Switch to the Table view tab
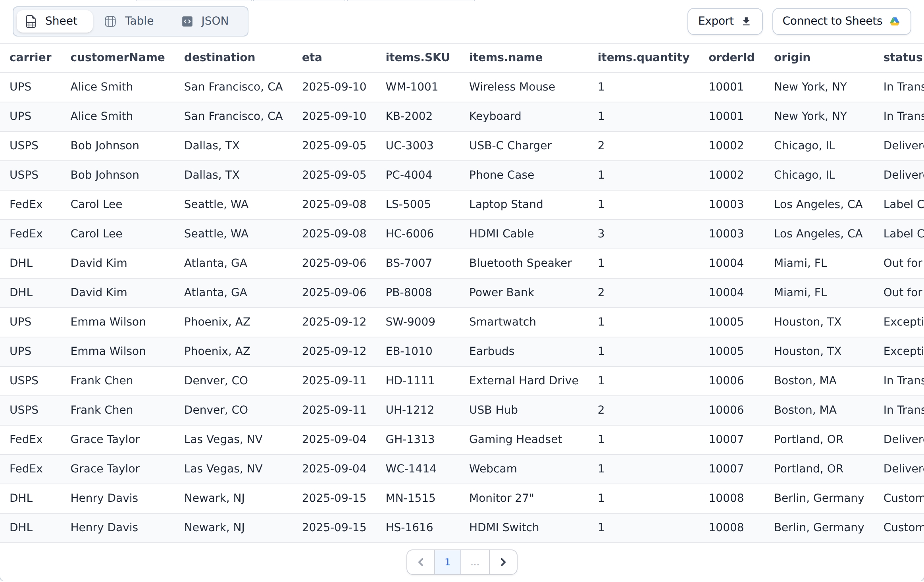 tap(129, 21)
